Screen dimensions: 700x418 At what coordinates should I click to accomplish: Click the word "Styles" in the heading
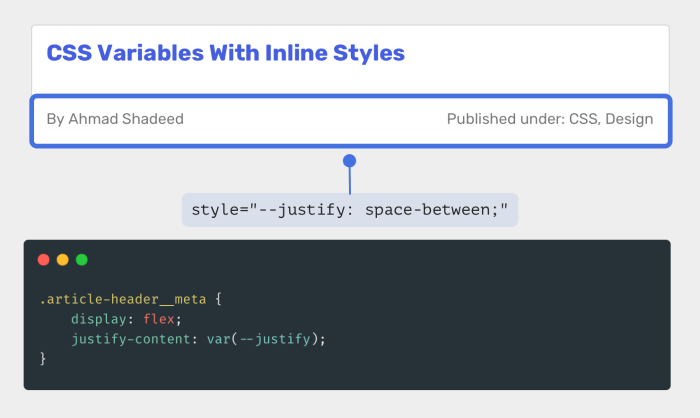coord(369,53)
